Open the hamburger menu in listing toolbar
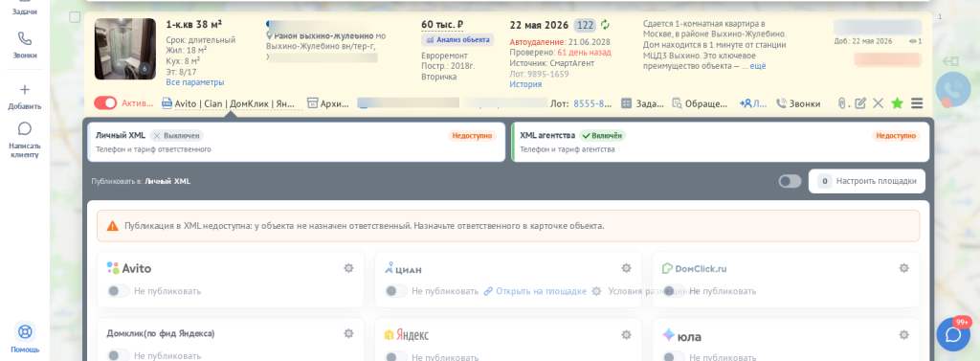 tap(917, 103)
